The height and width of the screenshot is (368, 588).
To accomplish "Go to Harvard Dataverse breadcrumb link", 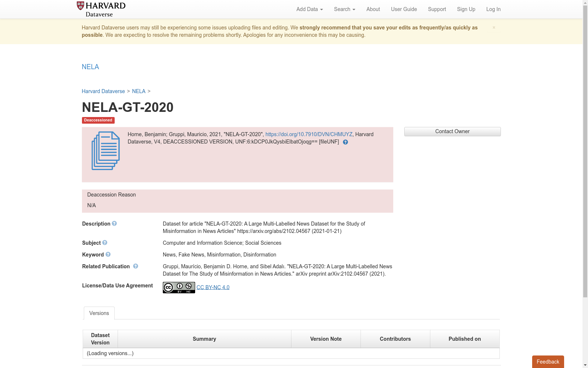I will tap(103, 91).
